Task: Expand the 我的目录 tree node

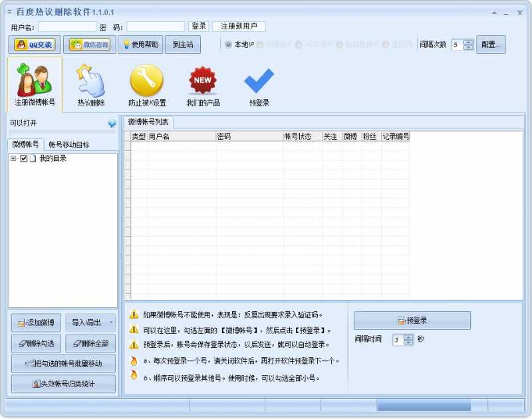Action: tap(13, 159)
